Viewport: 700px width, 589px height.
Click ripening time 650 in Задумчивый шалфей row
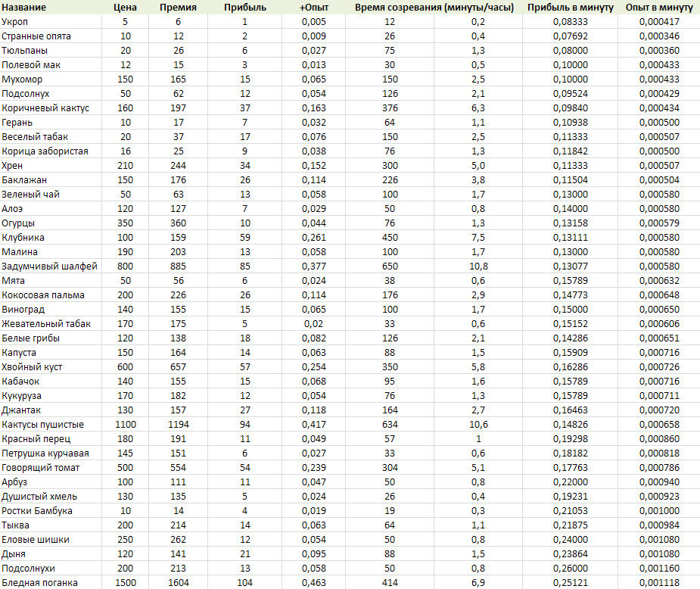[390, 266]
